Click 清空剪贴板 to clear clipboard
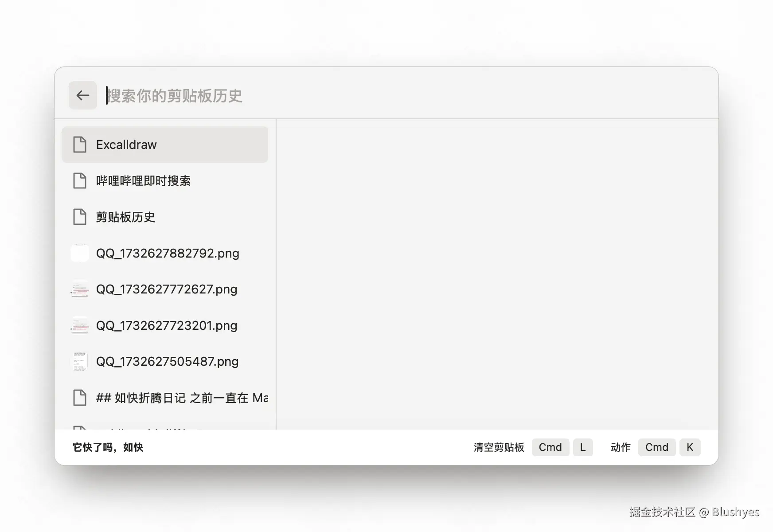The width and height of the screenshot is (773, 532). tap(499, 447)
